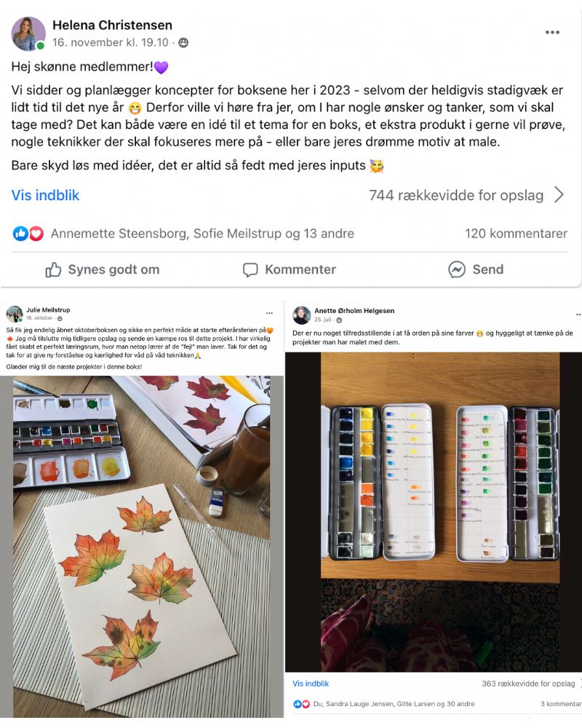582x728 pixels.
Task: Expand 363 rækkevidde for opslag details
Action: click(x=528, y=684)
